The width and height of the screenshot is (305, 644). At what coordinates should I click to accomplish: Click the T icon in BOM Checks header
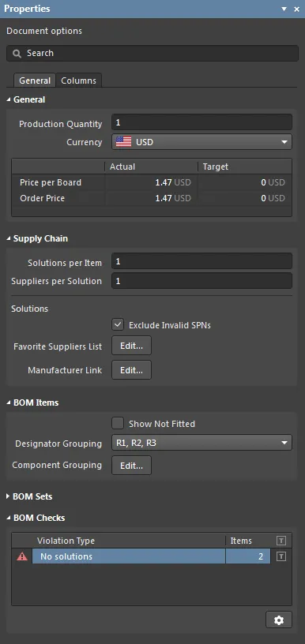[281, 541]
